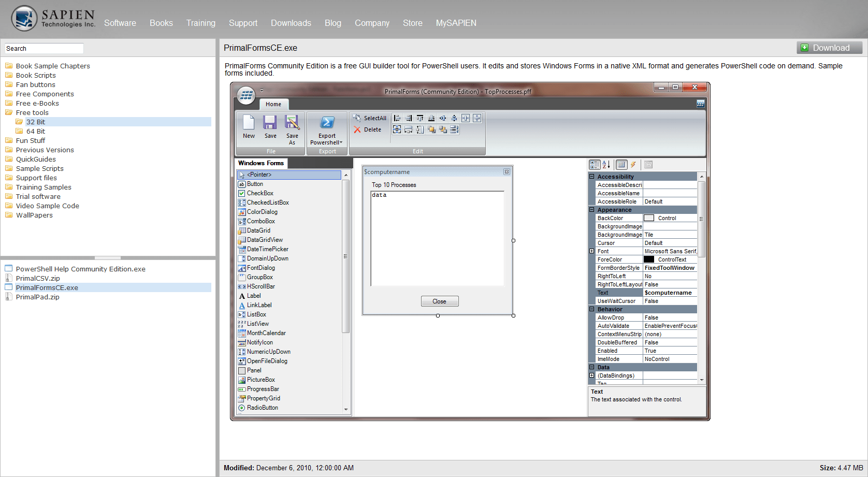Click the Property Pages icon in property grid

tap(648, 165)
